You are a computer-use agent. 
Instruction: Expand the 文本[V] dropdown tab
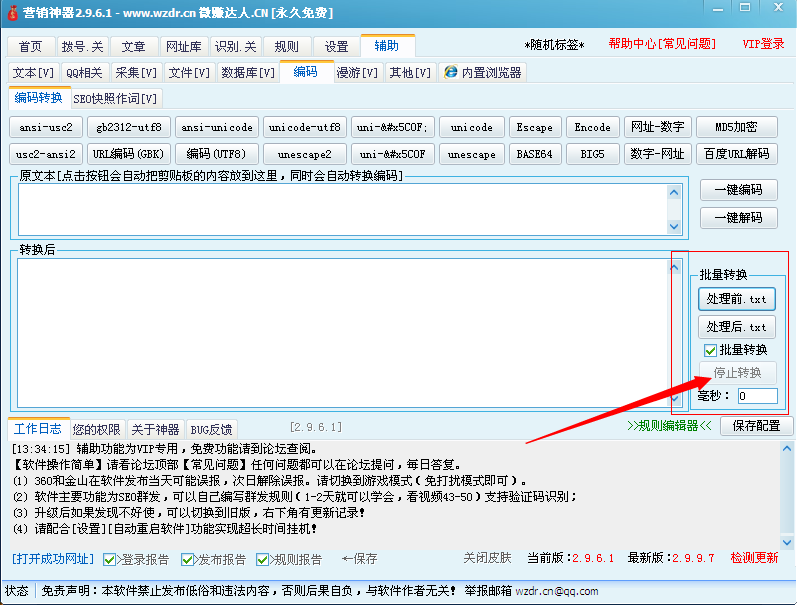pos(33,73)
